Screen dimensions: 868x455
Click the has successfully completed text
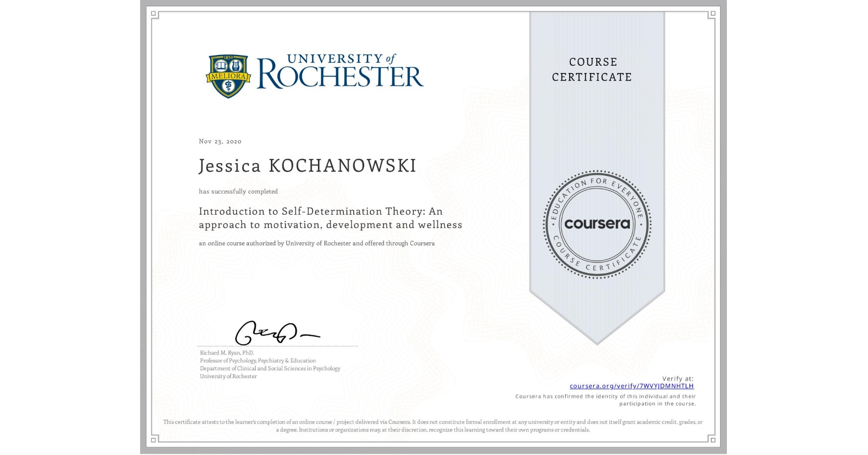coord(238,192)
